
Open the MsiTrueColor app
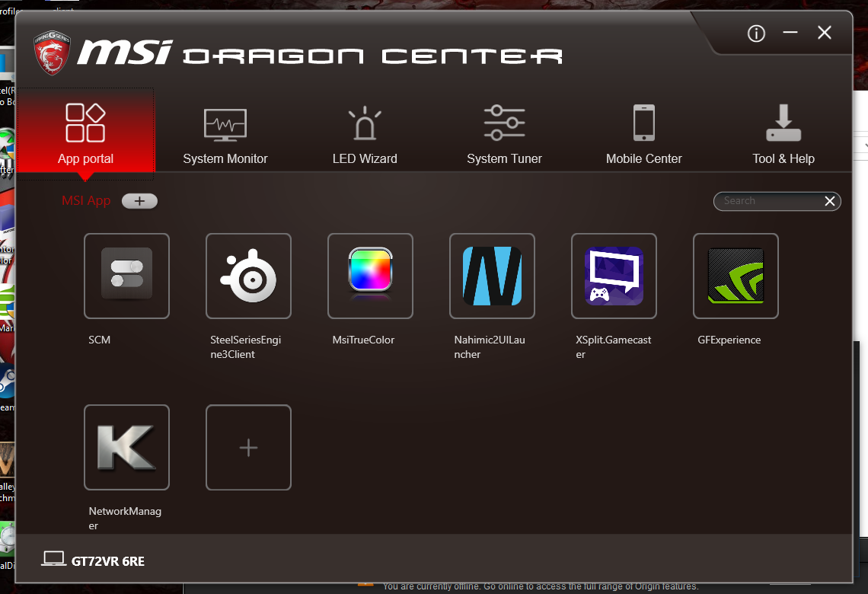370,276
